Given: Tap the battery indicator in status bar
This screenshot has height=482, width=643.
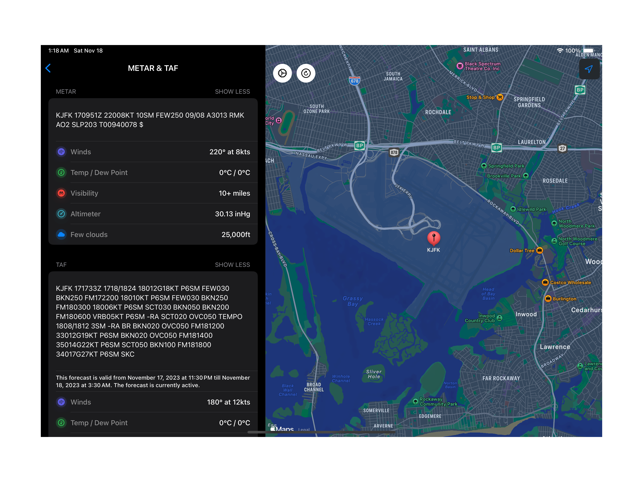Looking at the screenshot, I should 588,50.
